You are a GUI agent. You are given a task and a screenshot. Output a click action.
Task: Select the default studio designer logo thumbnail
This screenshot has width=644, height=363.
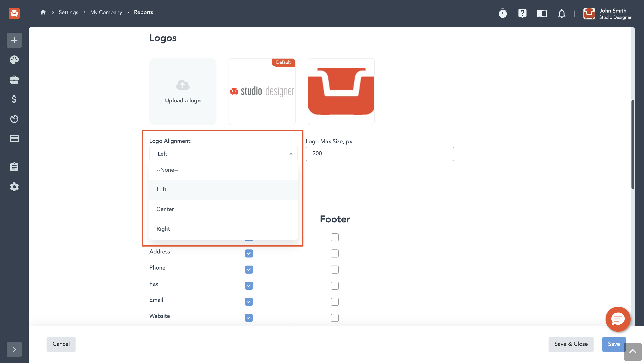pyautogui.click(x=262, y=92)
